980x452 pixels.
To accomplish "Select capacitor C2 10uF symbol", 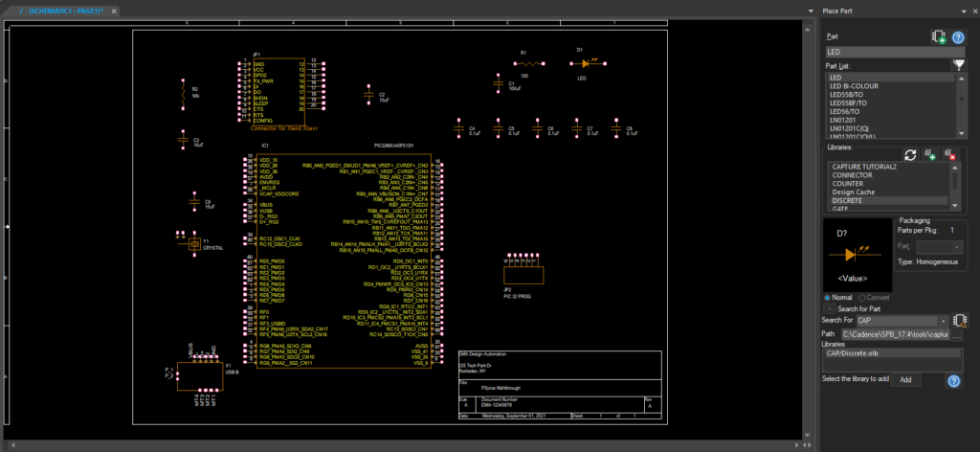I will [368, 95].
